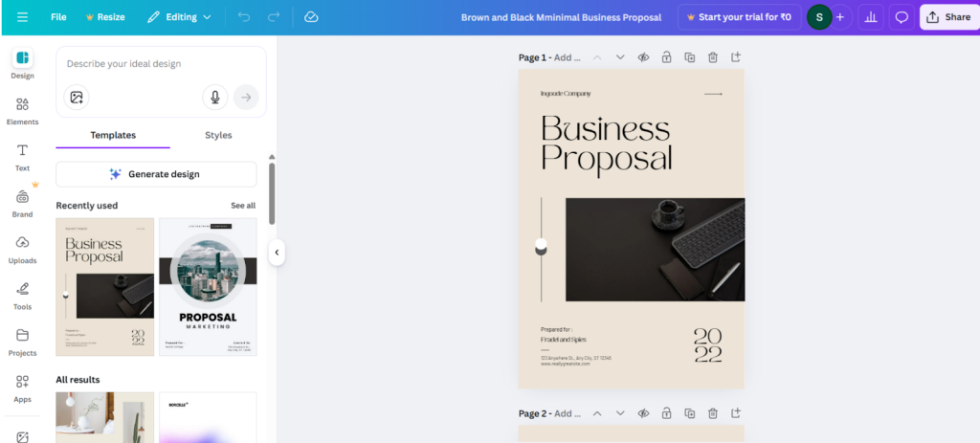Screen dimensions: 980x443
Task: Click the Generate design button
Action: click(156, 174)
